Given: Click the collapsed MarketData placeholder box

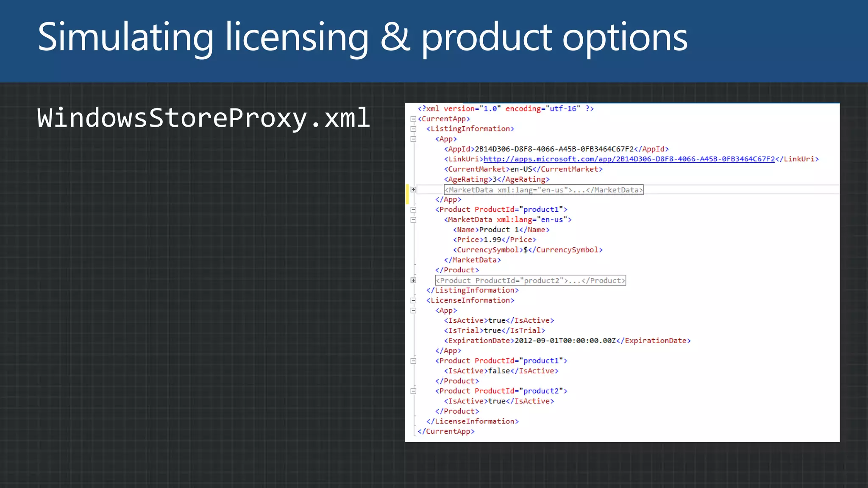Looking at the screenshot, I should (x=544, y=190).
